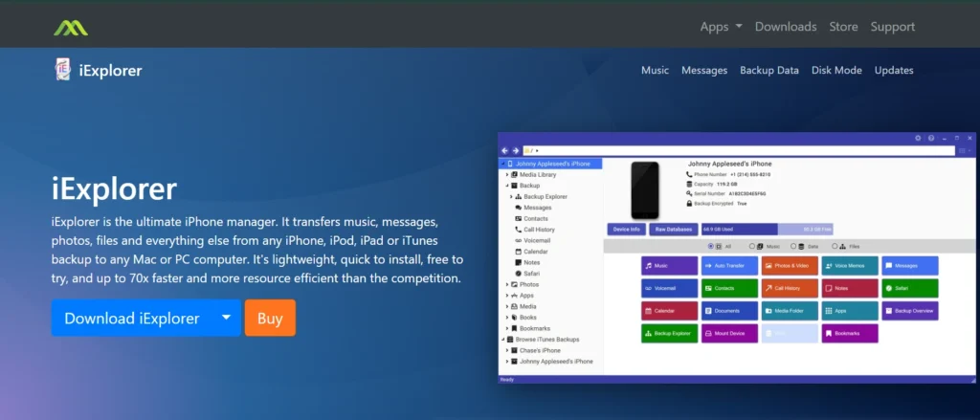Select Calendar in the sidebar tree
The image size is (980, 420).
pos(536,252)
